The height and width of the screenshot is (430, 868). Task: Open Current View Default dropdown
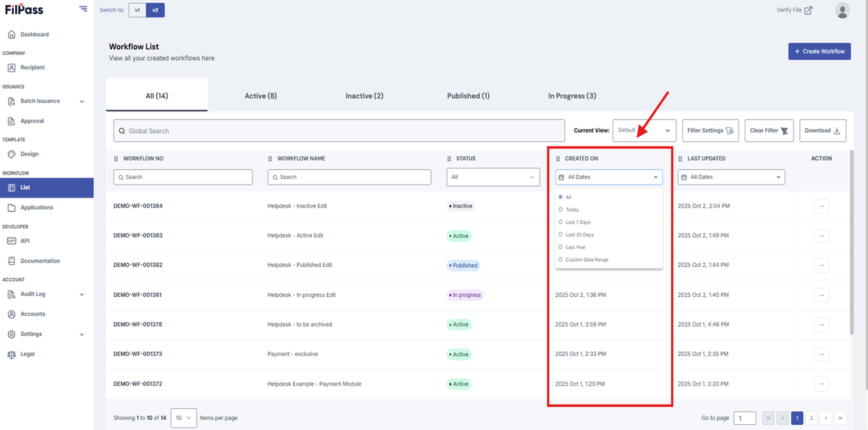coord(644,130)
